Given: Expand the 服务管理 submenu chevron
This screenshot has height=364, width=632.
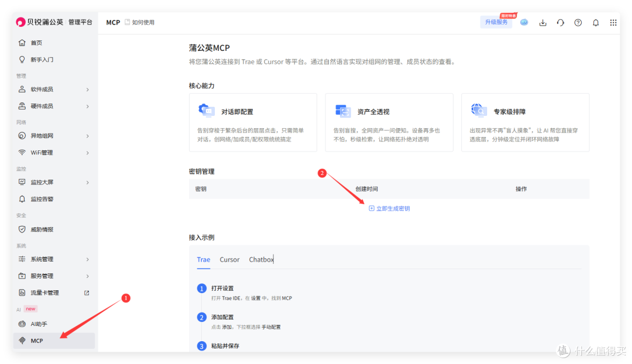Looking at the screenshot, I should (x=87, y=277).
